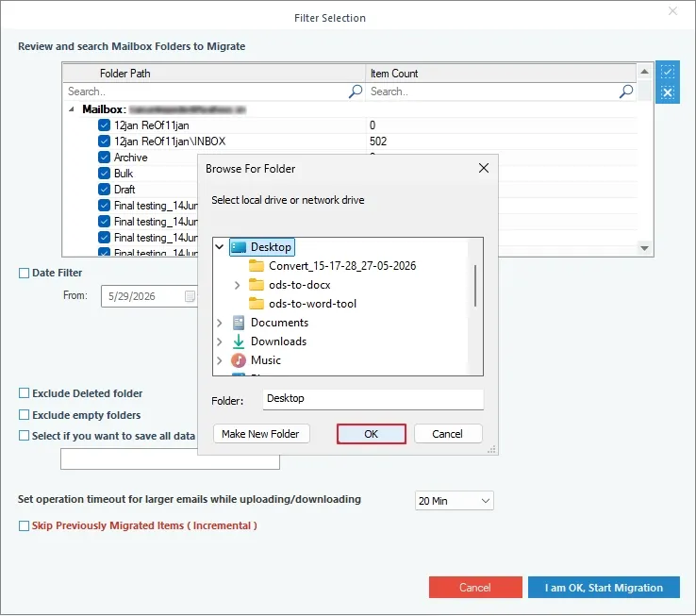
Task: Expand the Downloads node chevron
Action: coord(220,341)
